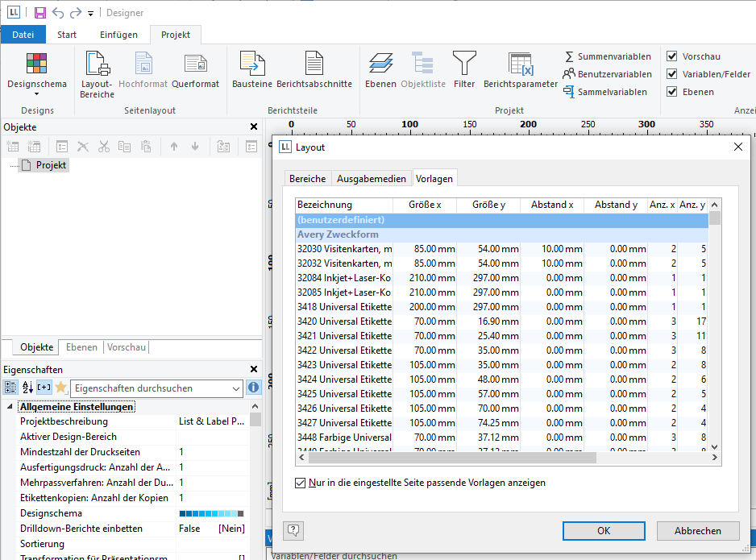
Task: Confirm the Layout dialog with OK
Action: (604, 530)
